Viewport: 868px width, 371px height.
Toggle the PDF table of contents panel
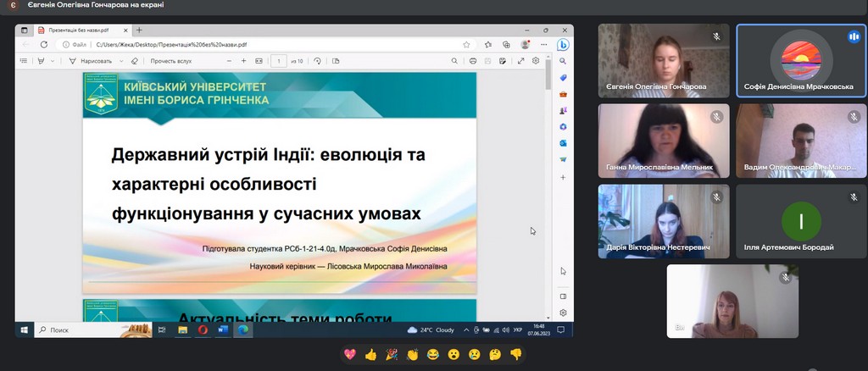(24, 61)
